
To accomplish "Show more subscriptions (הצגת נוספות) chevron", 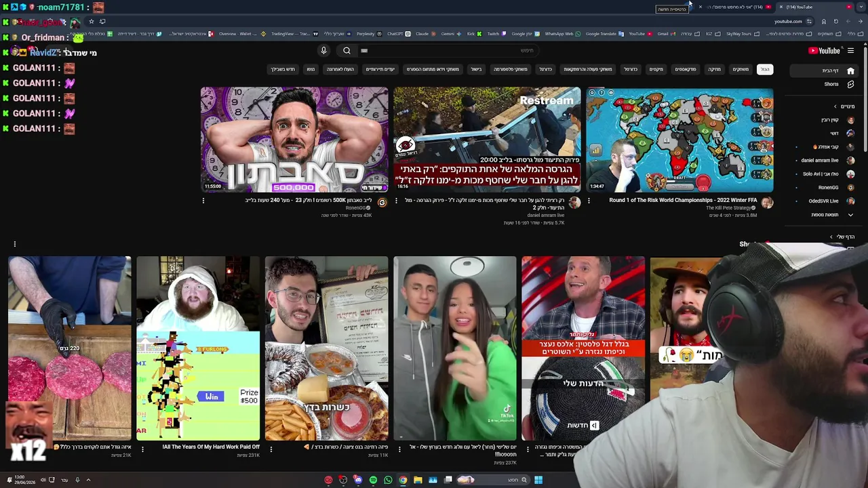I will point(850,215).
